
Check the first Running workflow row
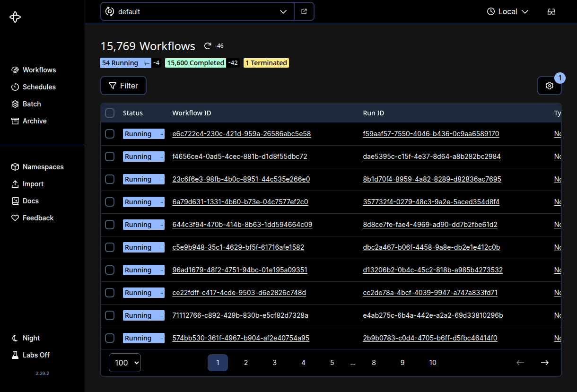[x=110, y=134]
